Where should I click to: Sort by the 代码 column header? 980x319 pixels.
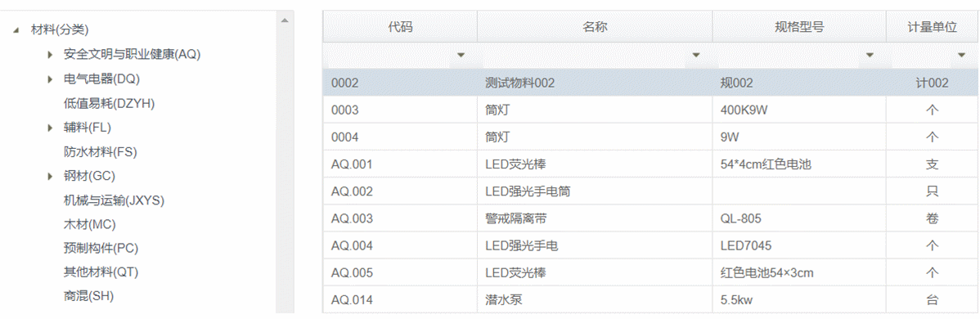400,26
